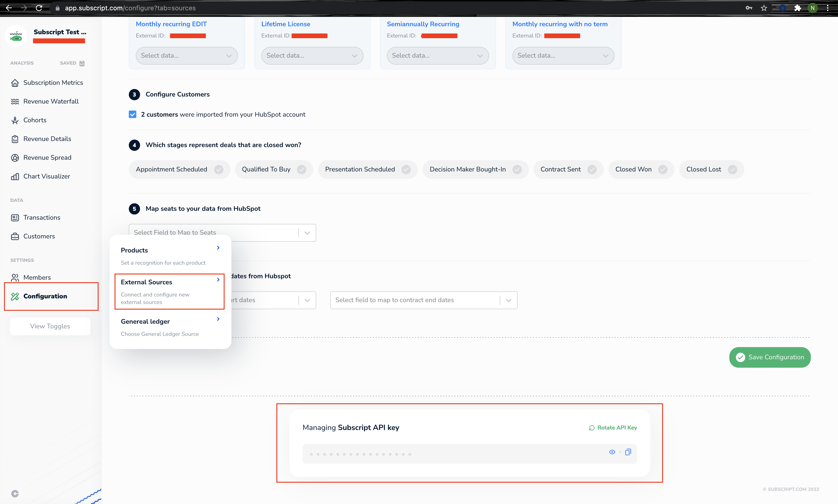Click the Revenue Waterfall waves icon

(15, 102)
